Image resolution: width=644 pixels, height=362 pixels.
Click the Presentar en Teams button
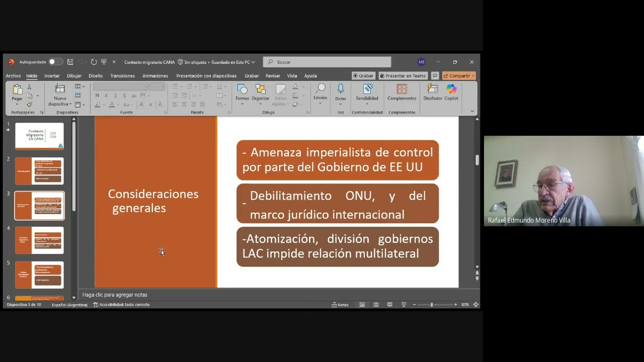(403, 76)
